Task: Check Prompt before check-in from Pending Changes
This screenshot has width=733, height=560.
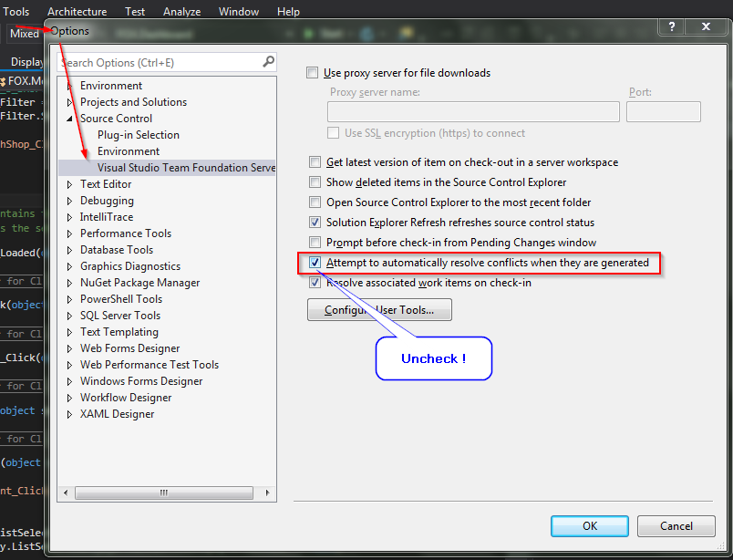Action: (x=315, y=243)
